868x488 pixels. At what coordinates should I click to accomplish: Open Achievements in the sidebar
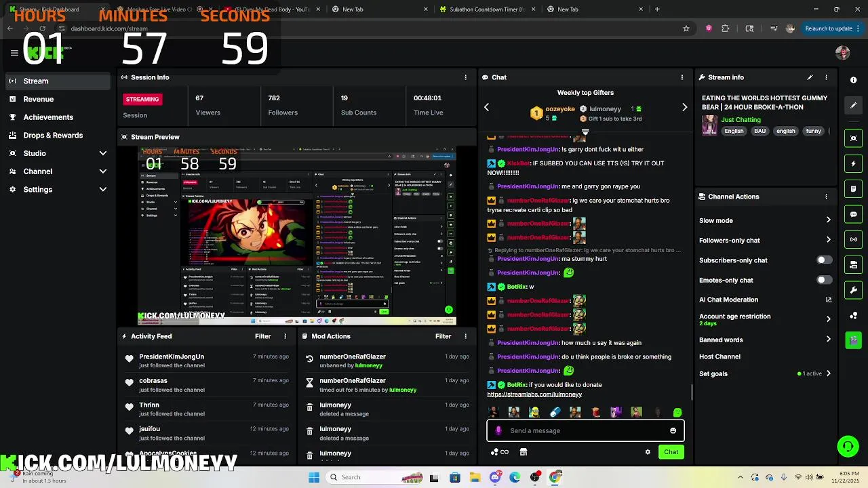pos(57,117)
